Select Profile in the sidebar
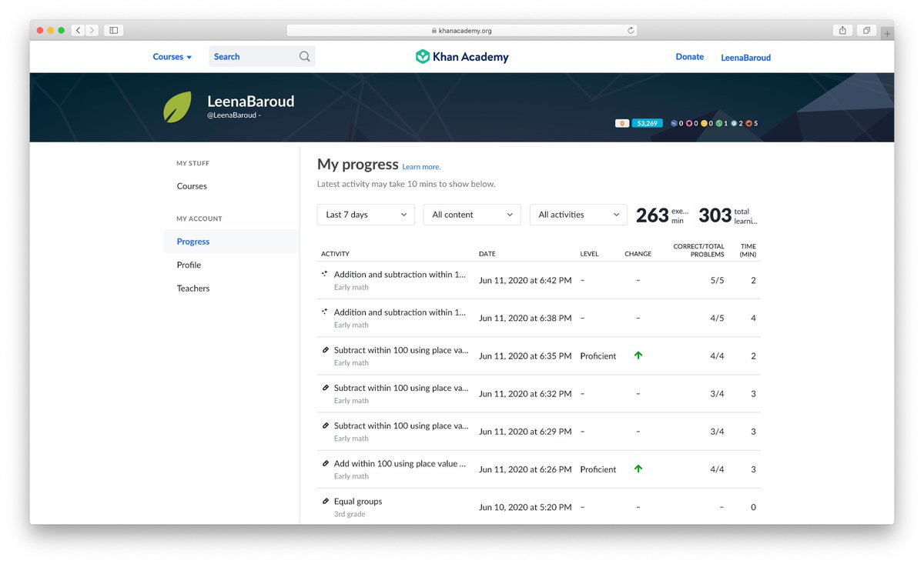Image resolution: width=924 pixels, height=564 pixels. [189, 265]
